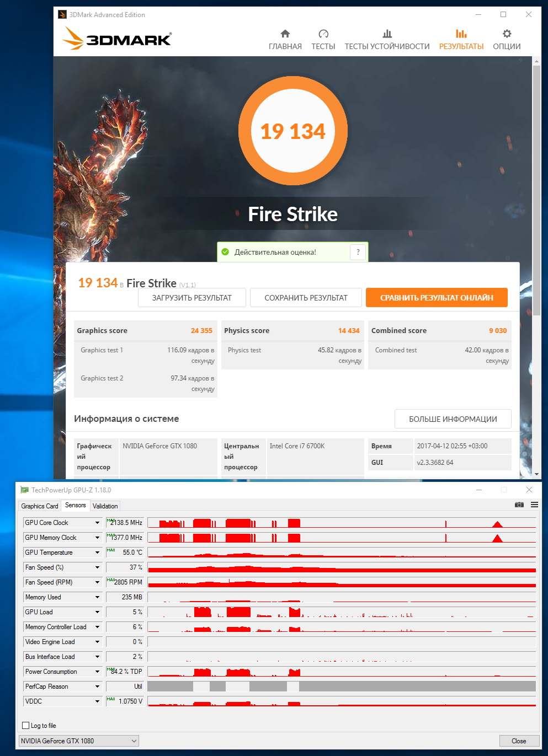
Task: Expand GPU Load sensor dropdown
Action: [x=97, y=612]
